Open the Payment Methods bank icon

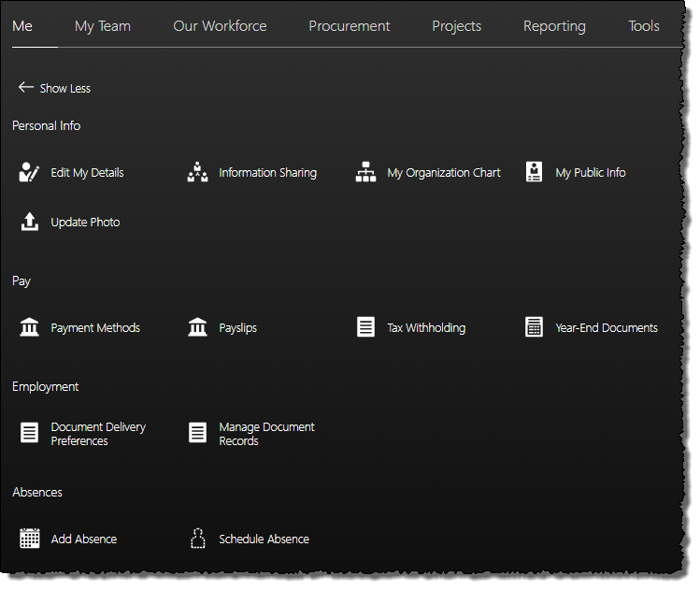pos(30,327)
